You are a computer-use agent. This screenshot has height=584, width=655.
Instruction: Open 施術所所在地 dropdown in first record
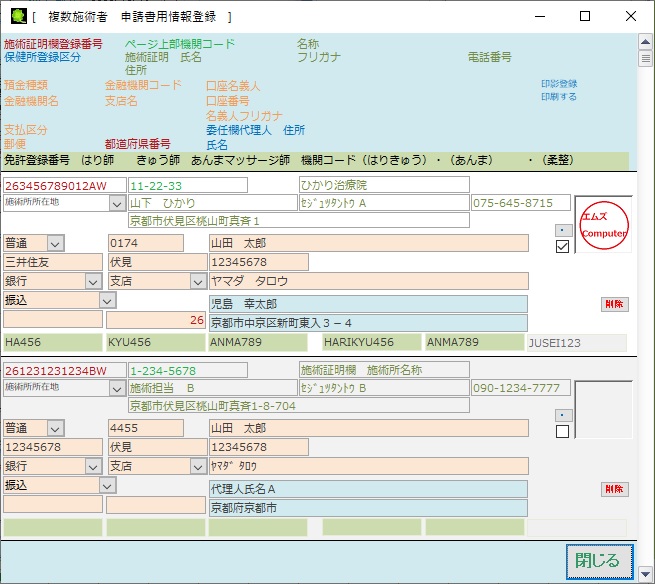click(117, 204)
